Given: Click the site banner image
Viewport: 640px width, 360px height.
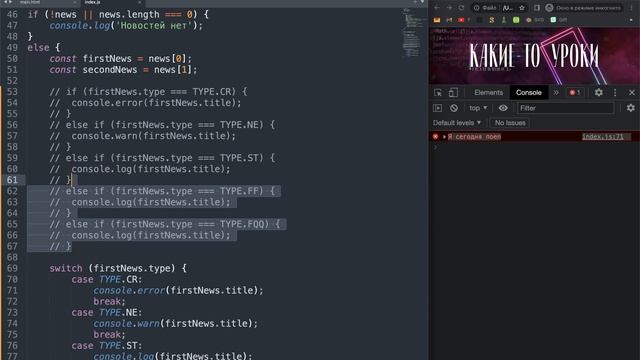Looking at the screenshot, I should (x=534, y=56).
